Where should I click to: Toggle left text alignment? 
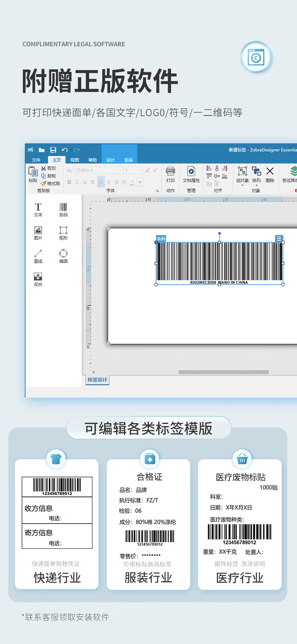click(x=101, y=182)
